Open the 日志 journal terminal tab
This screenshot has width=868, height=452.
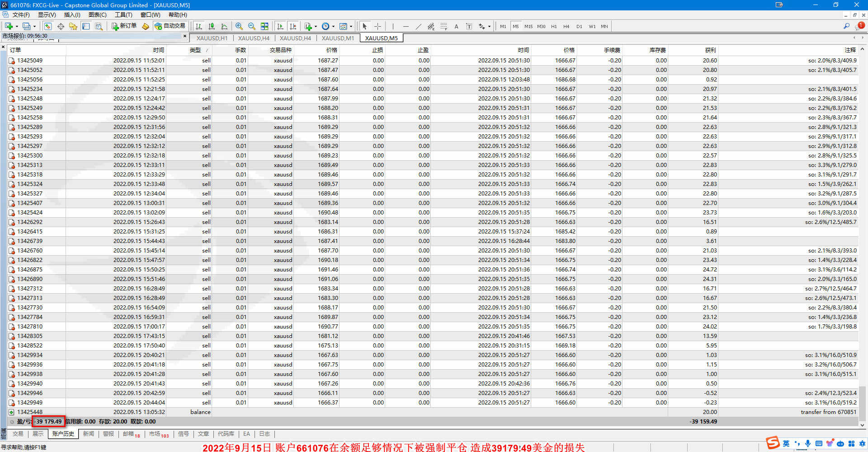[x=264, y=434]
